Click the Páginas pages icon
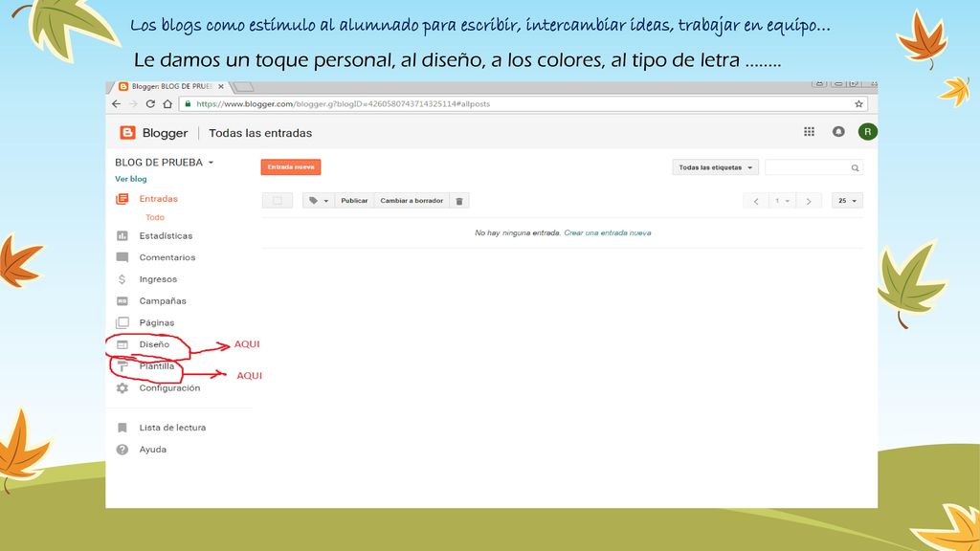The image size is (980, 551). pyautogui.click(x=122, y=323)
